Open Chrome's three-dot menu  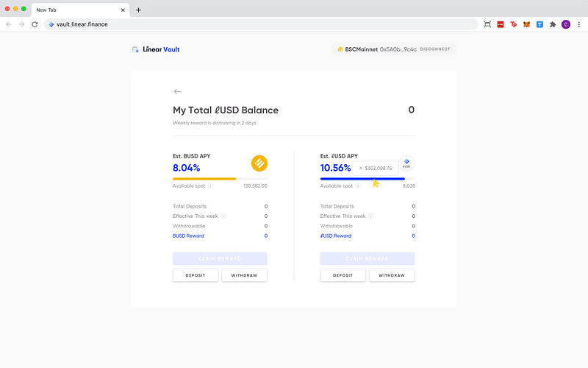click(579, 24)
